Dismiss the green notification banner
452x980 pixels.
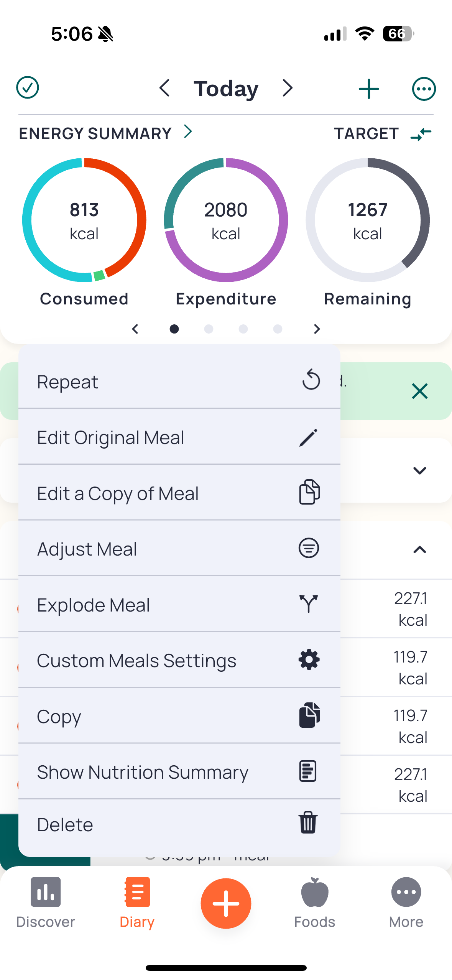pos(420,391)
